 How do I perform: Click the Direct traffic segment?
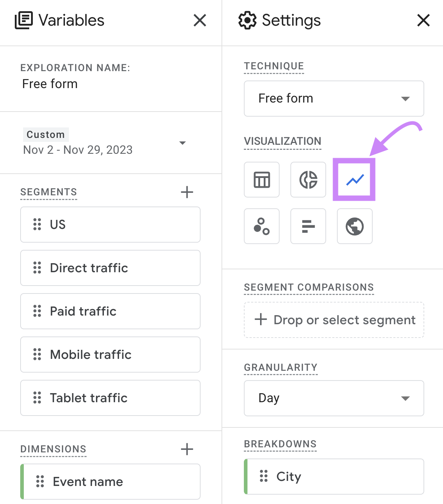(110, 268)
